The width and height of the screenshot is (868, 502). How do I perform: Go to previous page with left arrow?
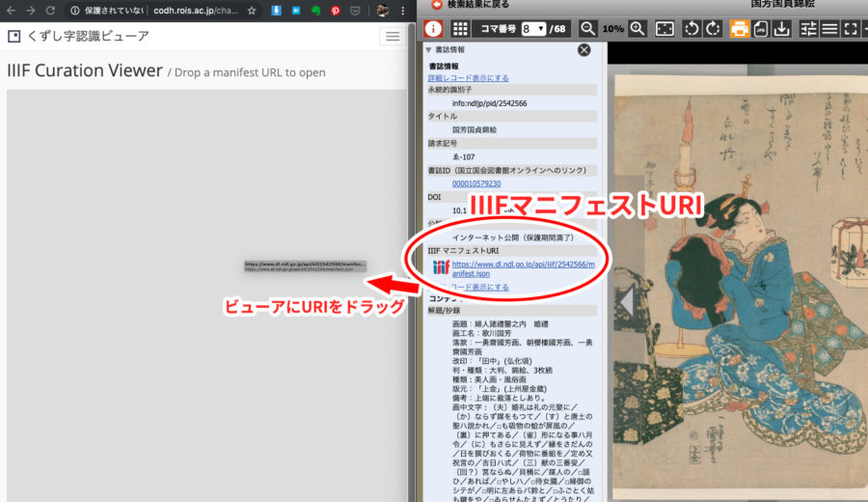(x=627, y=302)
